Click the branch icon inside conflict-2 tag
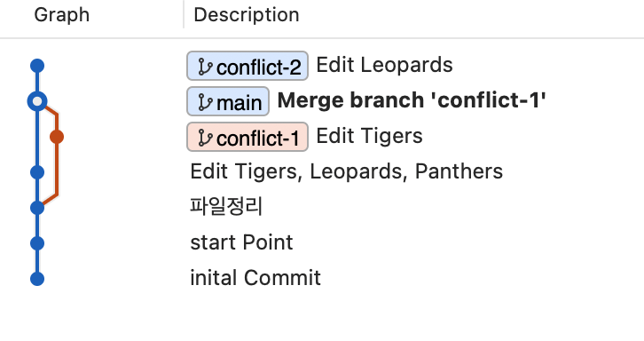 pyautogui.click(x=205, y=67)
